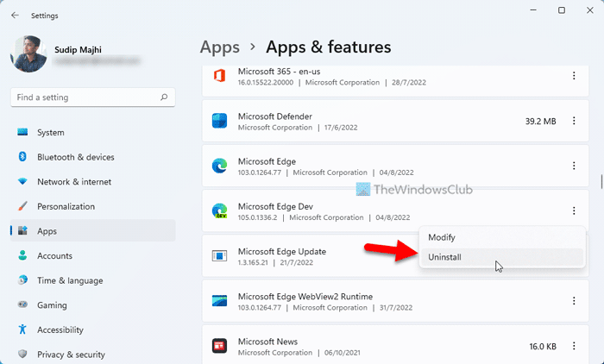Click the Gaming controller icon
Screen dimensions: 604x364
tap(22, 304)
